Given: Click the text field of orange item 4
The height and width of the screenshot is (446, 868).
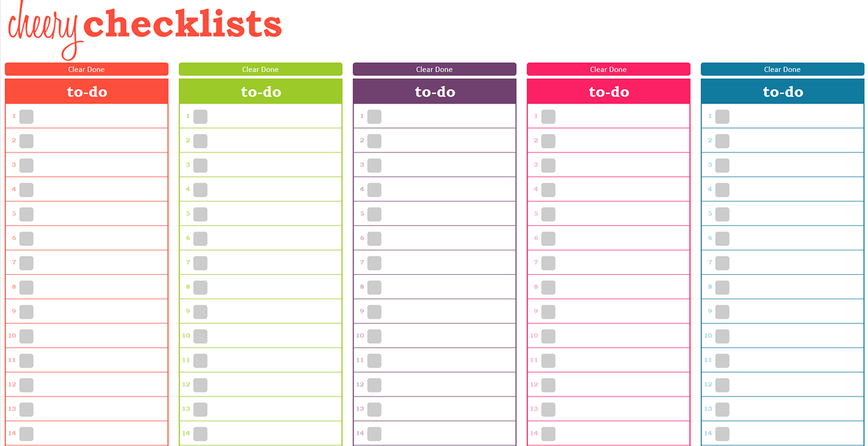Looking at the screenshot, I should tap(100, 190).
